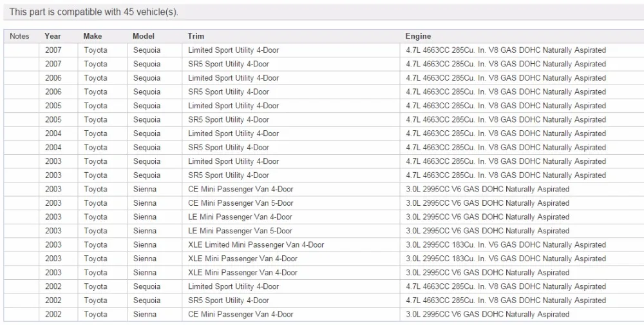Select 2005 Sequoia 'SR5 Sport Utility 4-Door' trim
Image resolution: width=644 pixels, height=325 pixels.
click(229, 120)
